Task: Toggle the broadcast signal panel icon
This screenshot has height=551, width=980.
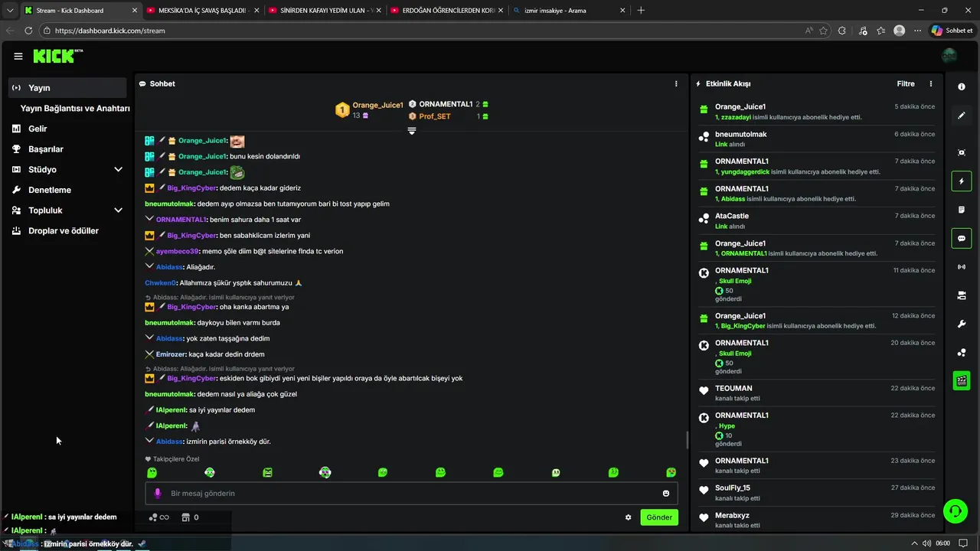Action: [x=962, y=267]
